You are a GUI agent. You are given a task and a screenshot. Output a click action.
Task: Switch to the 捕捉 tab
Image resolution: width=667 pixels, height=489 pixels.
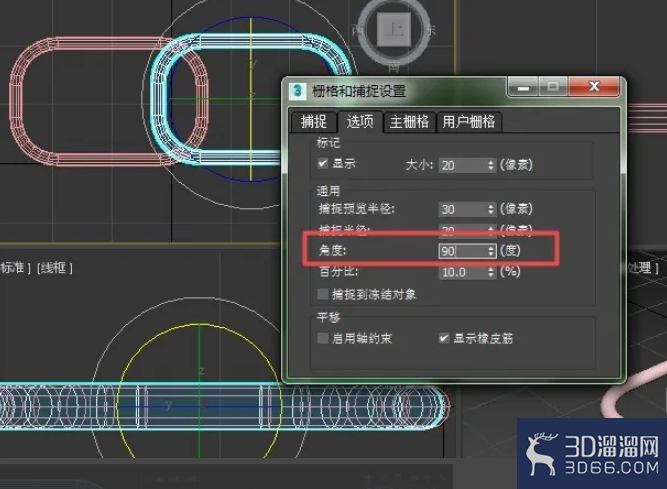tap(314, 122)
